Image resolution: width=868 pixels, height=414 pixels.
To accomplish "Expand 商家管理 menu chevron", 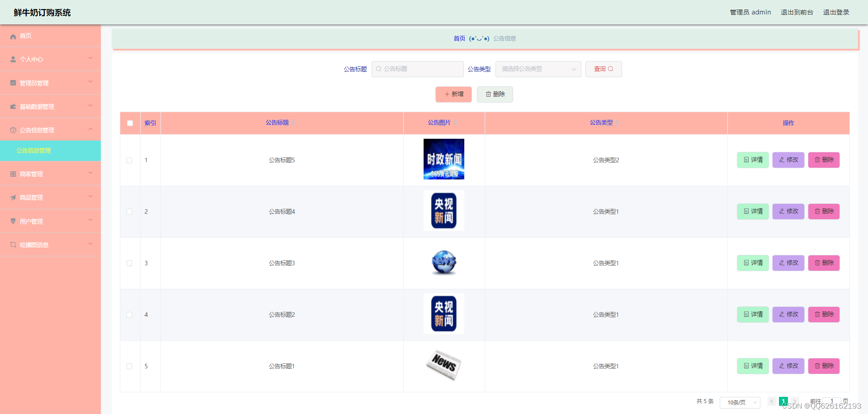I will 90,173.
